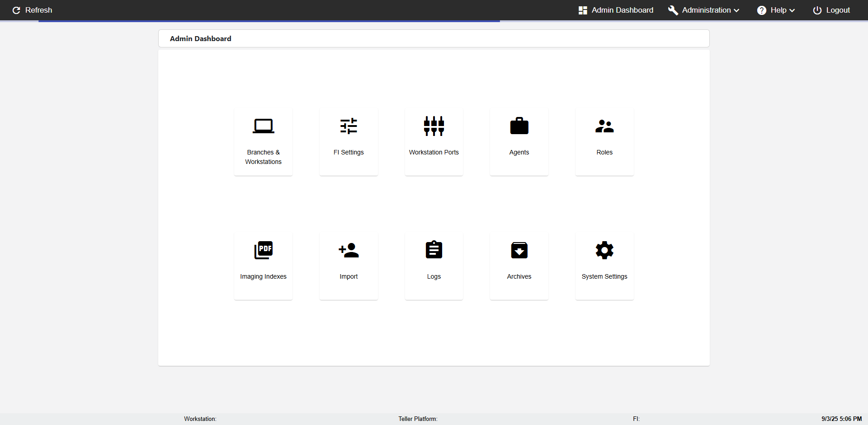Go to Admin Dashboard in top navigation
The height and width of the screenshot is (425, 868).
click(623, 10)
